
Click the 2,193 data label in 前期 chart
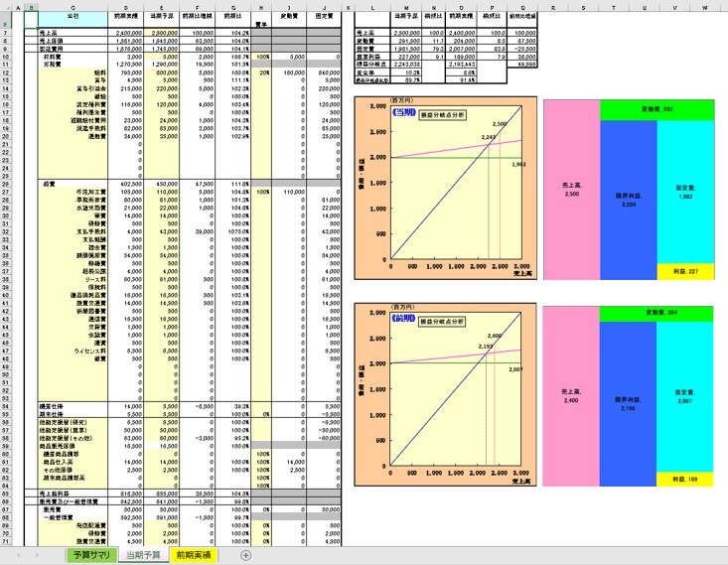pyautogui.click(x=486, y=347)
